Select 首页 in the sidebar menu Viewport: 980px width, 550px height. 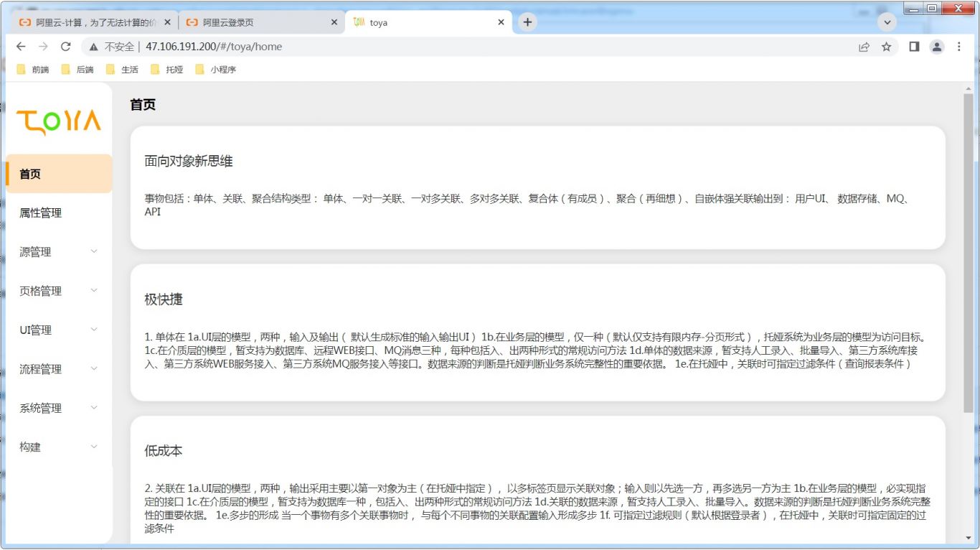pyautogui.click(x=59, y=174)
